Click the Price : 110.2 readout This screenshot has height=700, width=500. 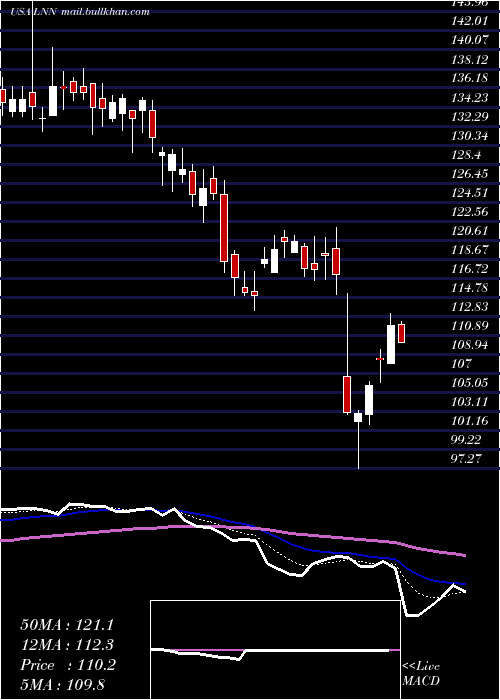[x=68, y=665]
